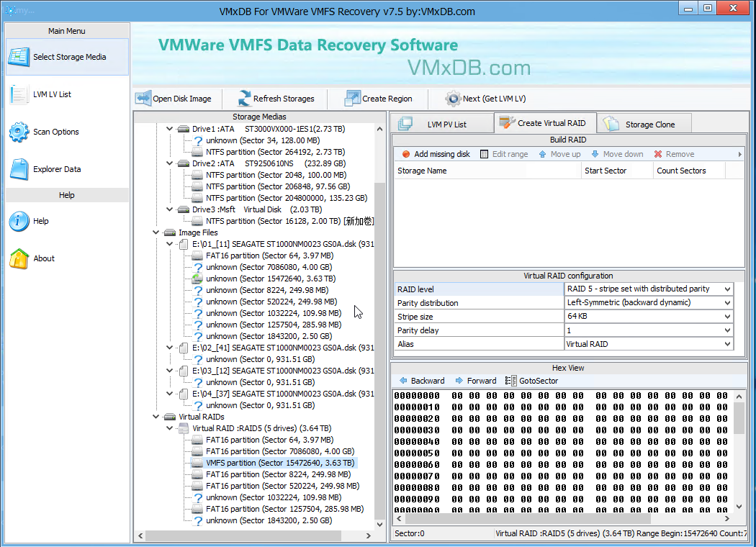Open the RAID level dropdown
This screenshot has width=756, height=547.
727,289
